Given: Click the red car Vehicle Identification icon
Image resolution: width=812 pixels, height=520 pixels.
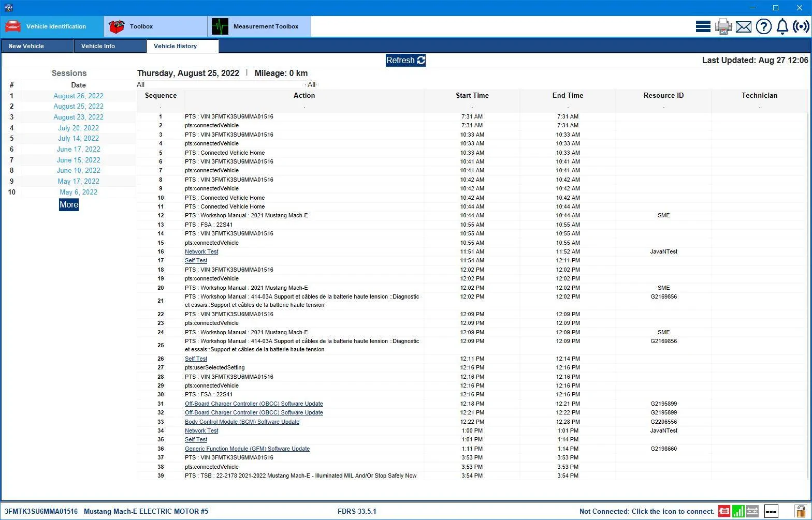Looking at the screenshot, I should pos(13,26).
